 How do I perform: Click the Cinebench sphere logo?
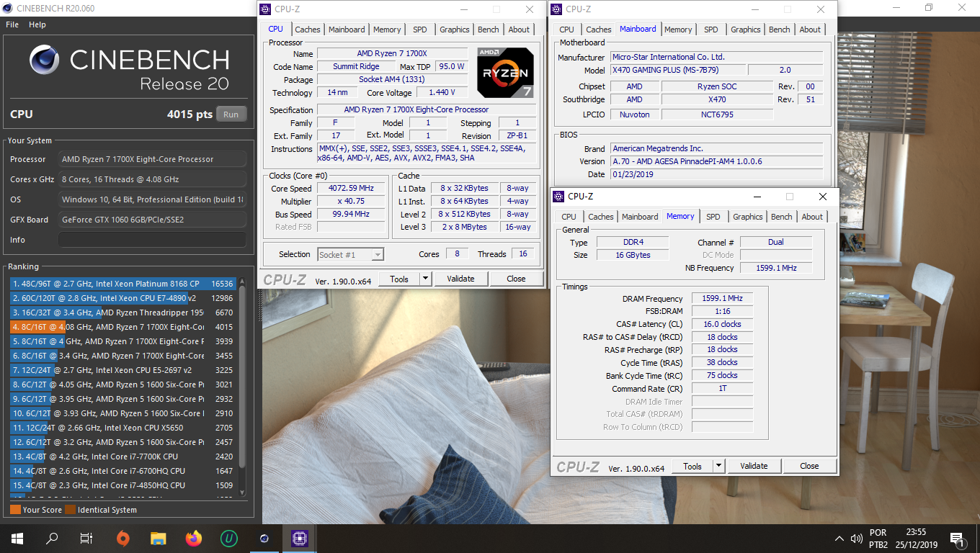[x=44, y=60]
